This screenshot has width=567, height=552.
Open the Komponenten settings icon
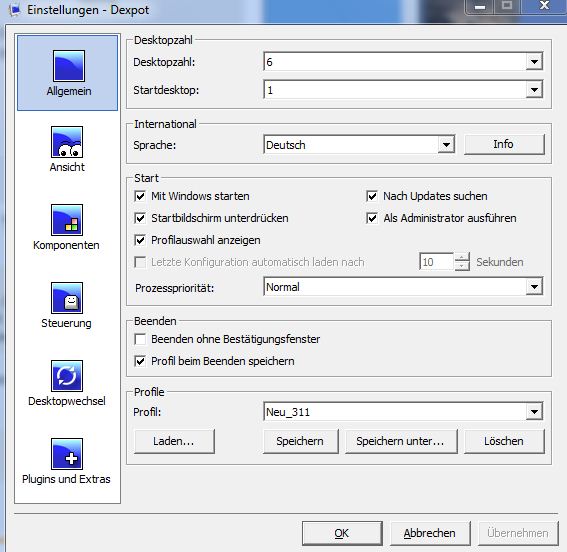[x=67, y=220]
